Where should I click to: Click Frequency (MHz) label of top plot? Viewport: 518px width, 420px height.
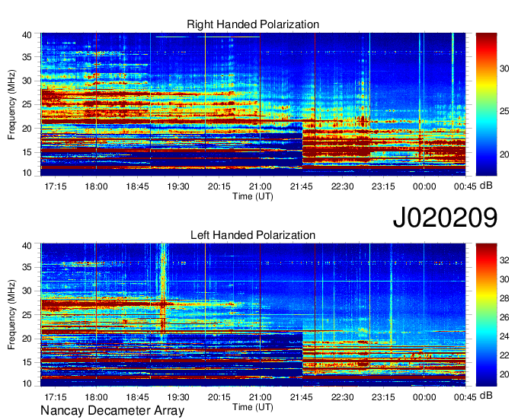tap(11, 104)
